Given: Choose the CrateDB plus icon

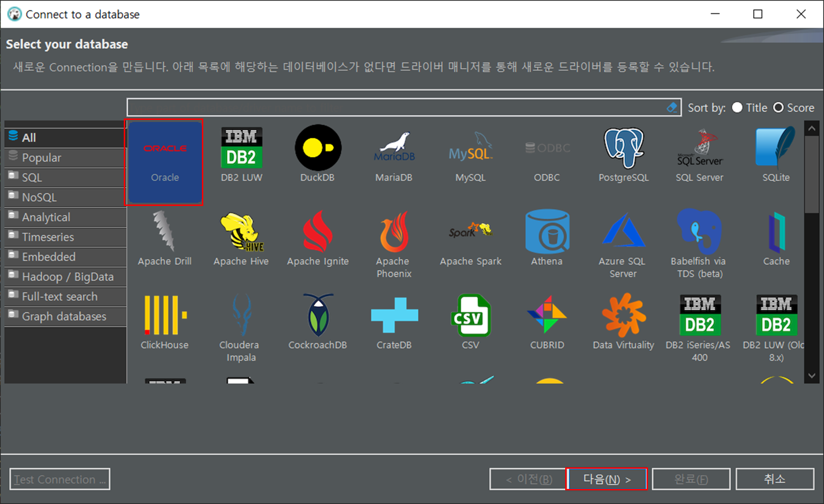Looking at the screenshot, I should pos(394,315).
